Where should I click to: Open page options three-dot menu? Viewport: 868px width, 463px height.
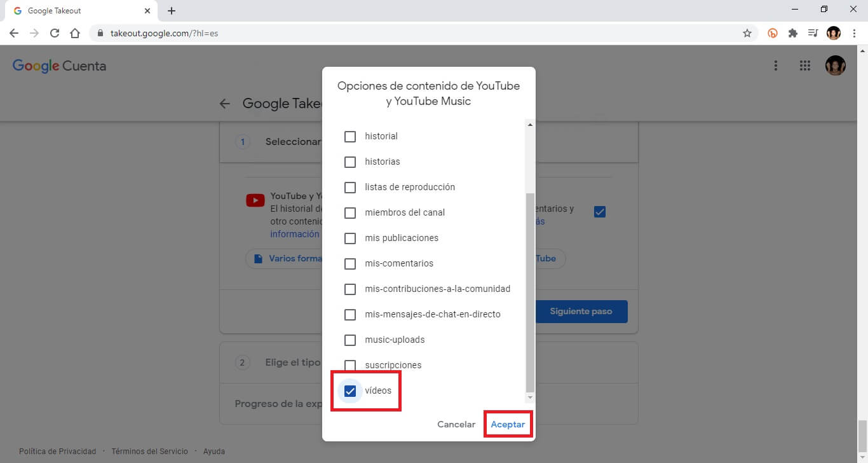pos(775,66)
